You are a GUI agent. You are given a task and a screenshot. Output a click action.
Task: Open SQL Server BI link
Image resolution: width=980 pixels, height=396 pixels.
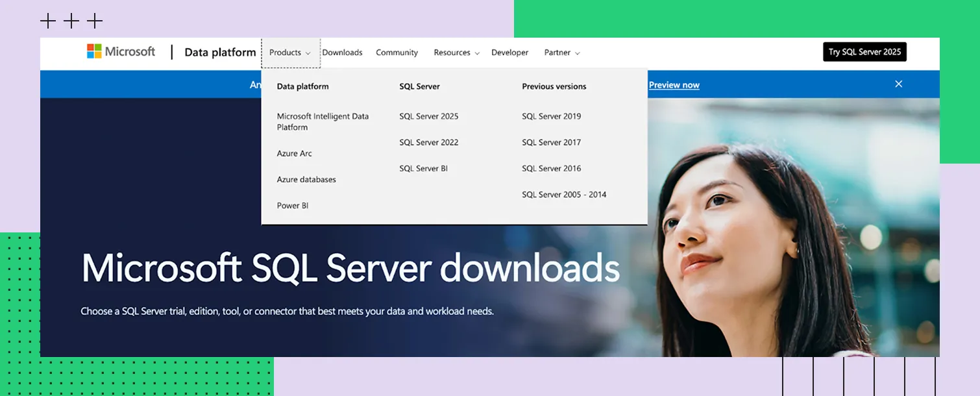click(x=423, y=168)
